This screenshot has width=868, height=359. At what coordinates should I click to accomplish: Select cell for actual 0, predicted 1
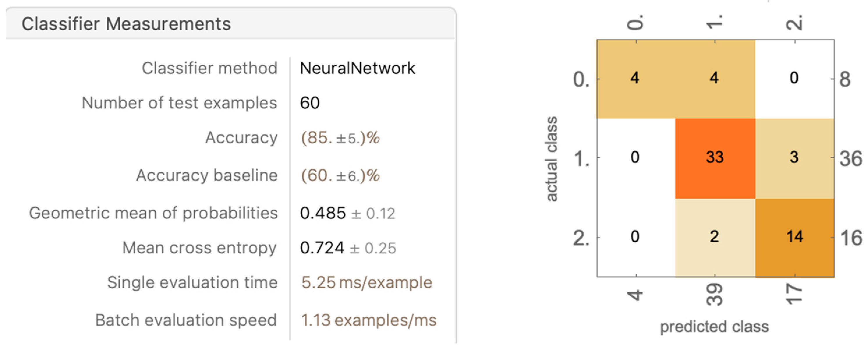[x=714, y=78]
